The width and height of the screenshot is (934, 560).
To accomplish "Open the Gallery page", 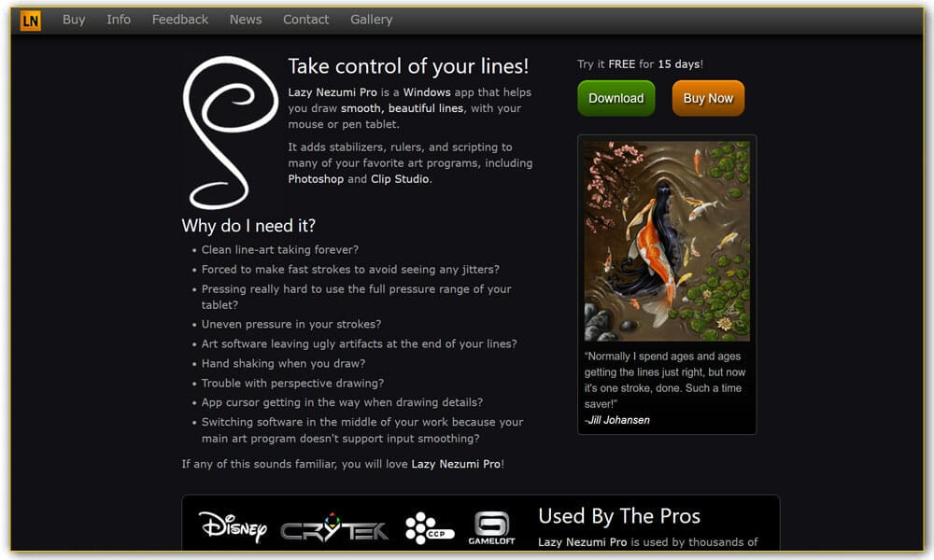I will click(x=371, y=20).
